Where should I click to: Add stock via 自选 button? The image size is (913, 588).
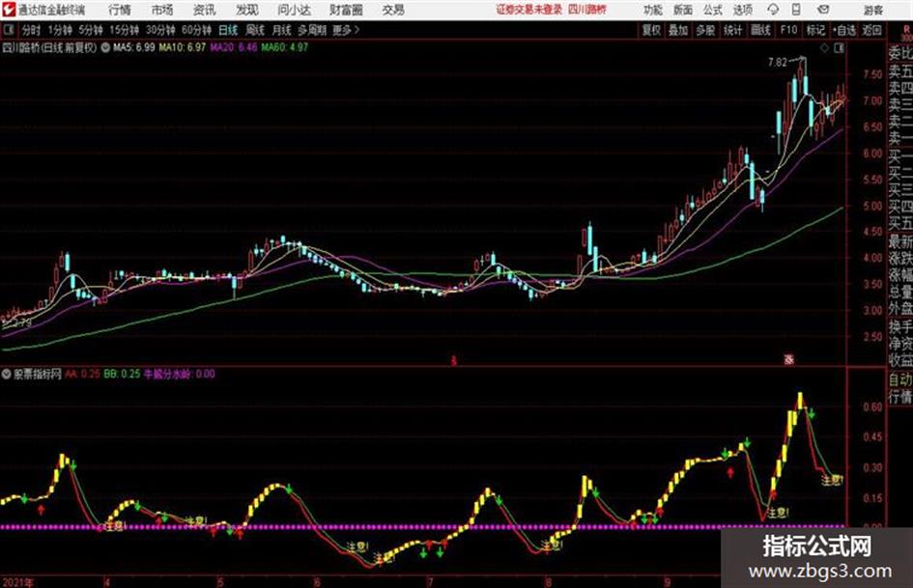844,30
